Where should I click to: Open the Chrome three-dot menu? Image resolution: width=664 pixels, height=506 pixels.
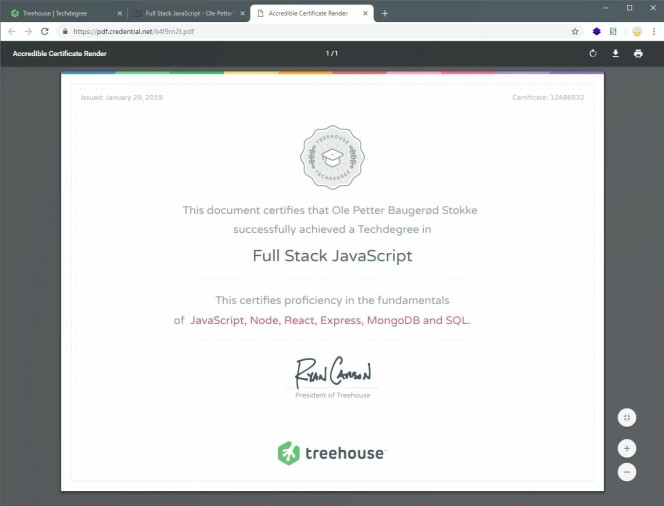click(x=654, y=31)
